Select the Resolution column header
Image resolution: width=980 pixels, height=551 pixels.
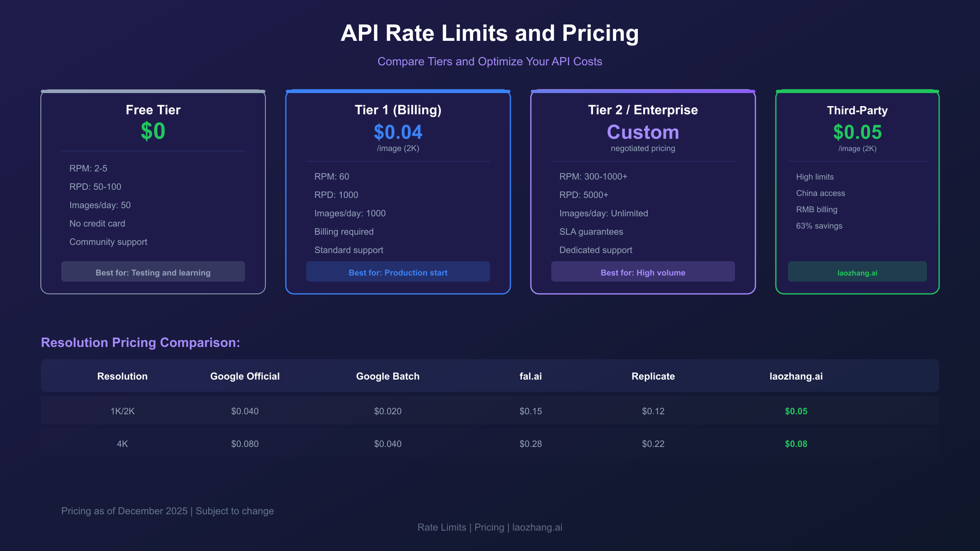coord(122,376)
